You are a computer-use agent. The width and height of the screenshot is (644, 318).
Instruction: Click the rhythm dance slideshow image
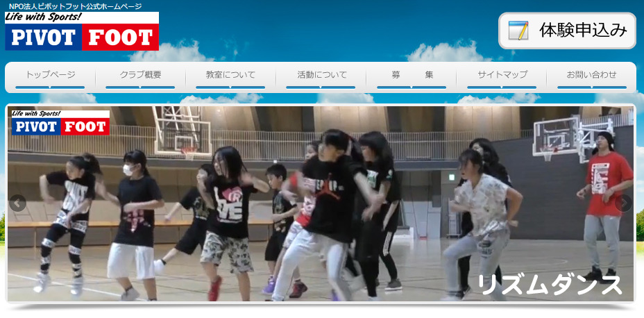(x=321, y=203)
